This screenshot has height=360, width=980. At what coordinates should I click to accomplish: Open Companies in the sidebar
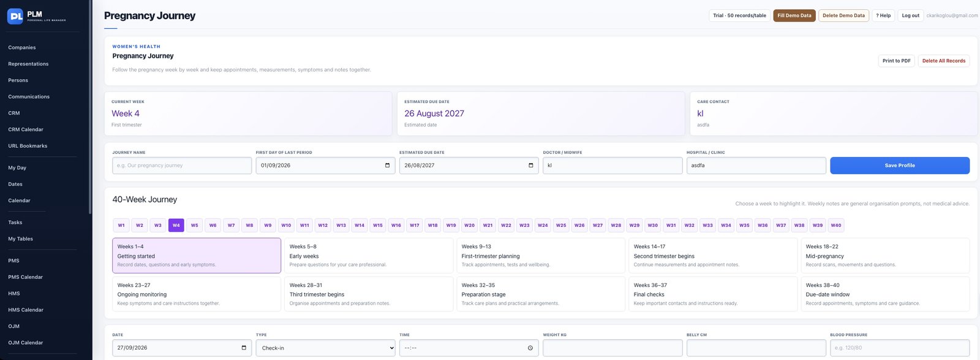(22, 47)
